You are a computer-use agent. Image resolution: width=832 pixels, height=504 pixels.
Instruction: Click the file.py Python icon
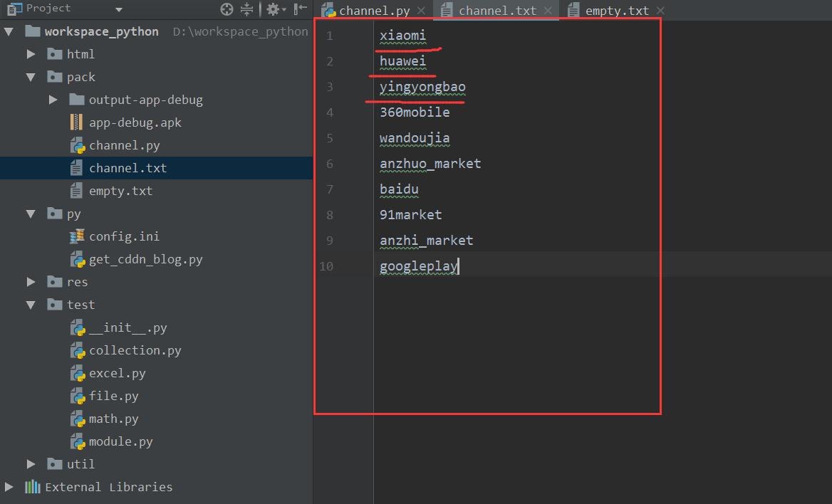(x=78, y=397)
